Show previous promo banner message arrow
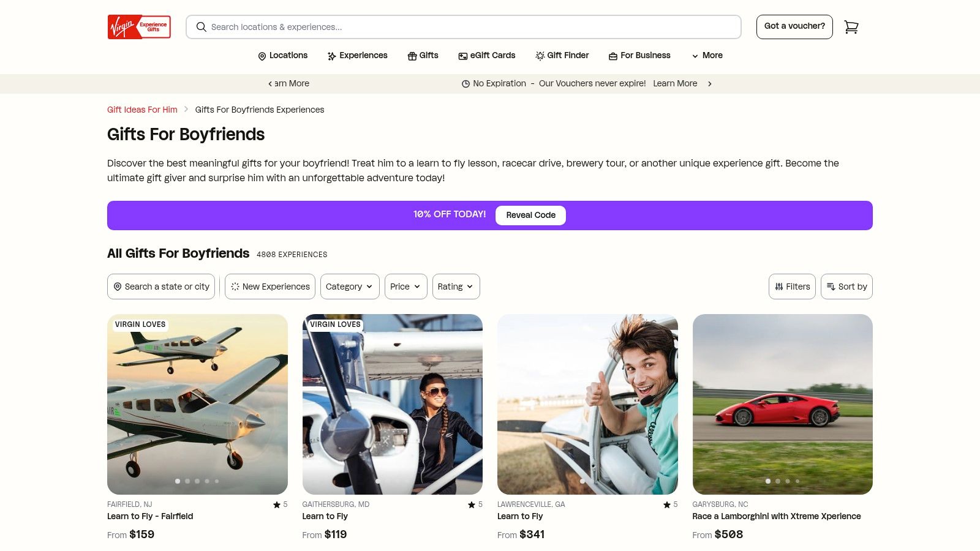The height and width of the screenshot is (551, 980). click(x=270, y=84)
